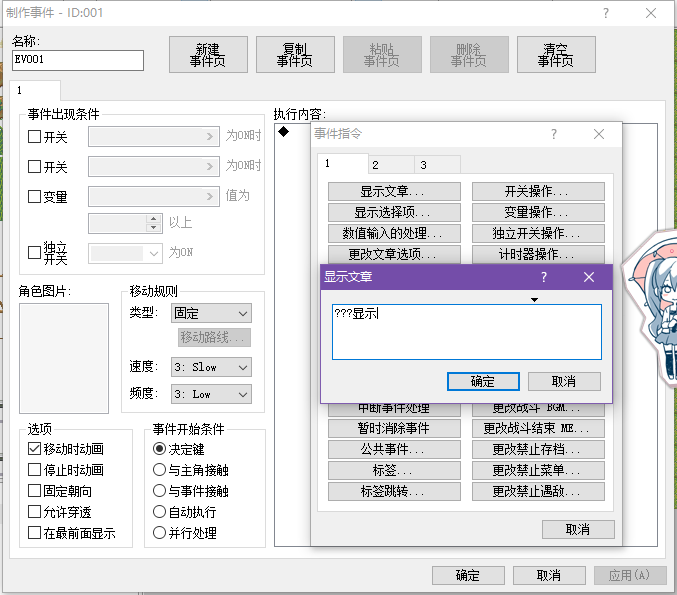Click 计时器操作... command button
This screenshot has height=595, width=677.
tap(538, 254)
